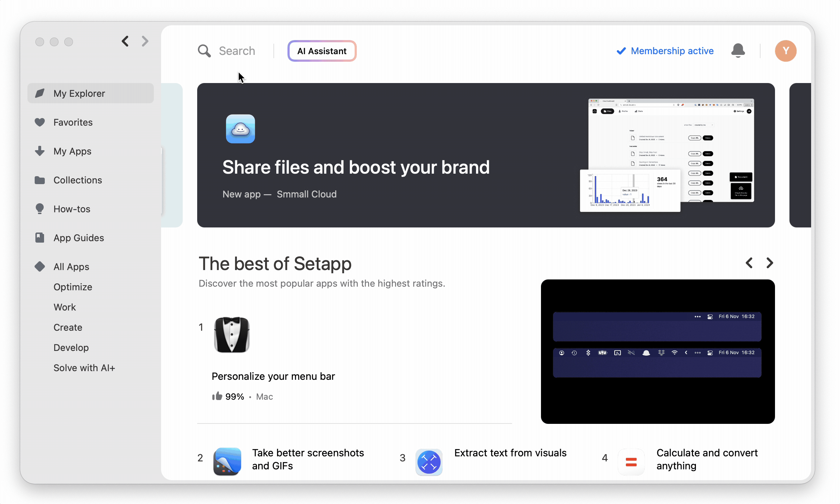Open the red equals calculator app icon
The height and width of the screenshot is (504, 840).
click(x=631, y=462)
